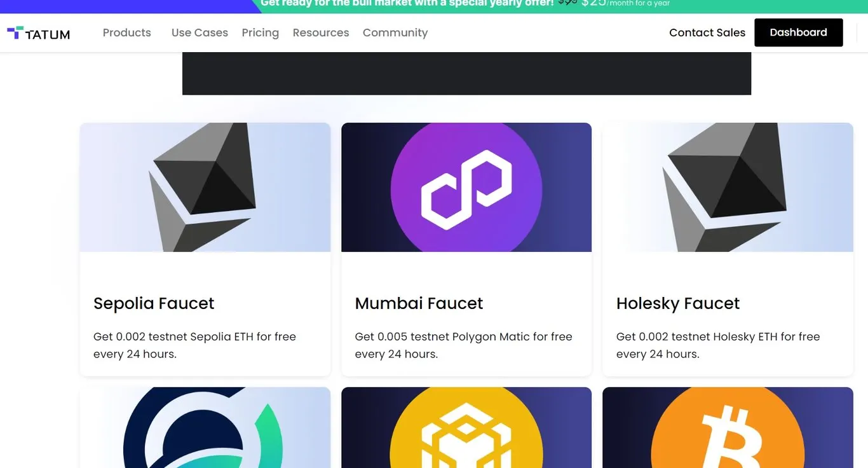
Task: Open the Mumbai Faucet title
Action: [x=419, y=303]
